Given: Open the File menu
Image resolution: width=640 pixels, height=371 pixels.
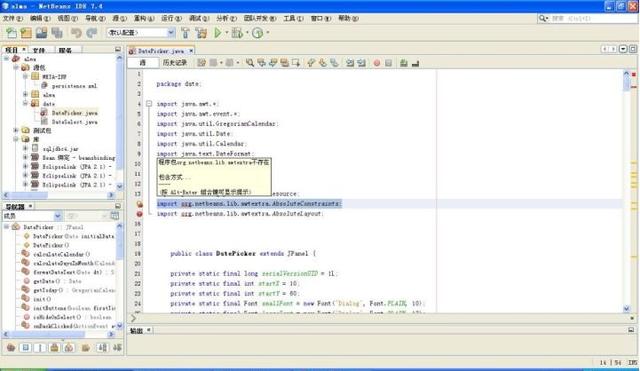Looking at the screenshot, I should 12,18.
